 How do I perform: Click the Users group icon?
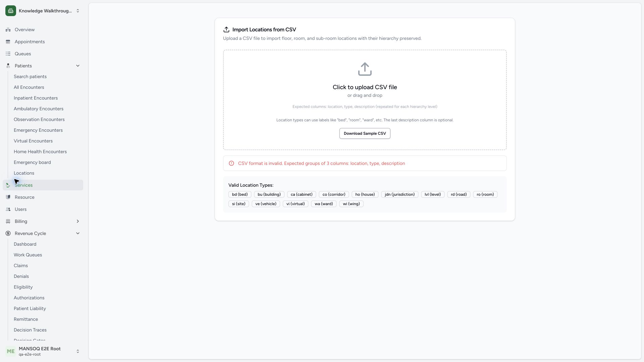click(8, 209)
